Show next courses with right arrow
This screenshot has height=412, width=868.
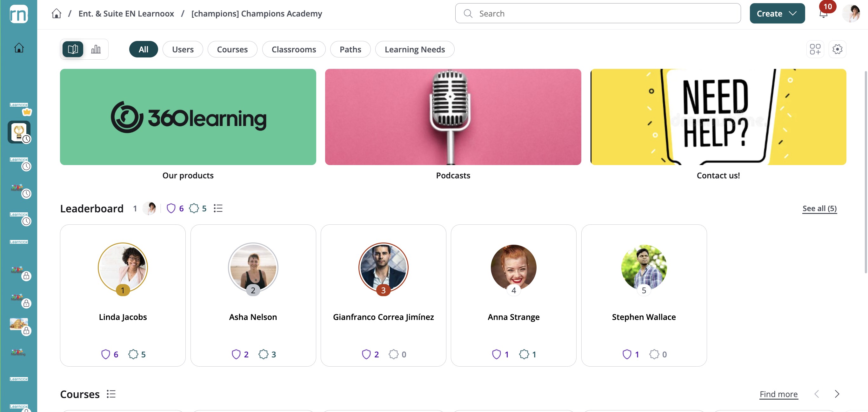coord(837,394)
